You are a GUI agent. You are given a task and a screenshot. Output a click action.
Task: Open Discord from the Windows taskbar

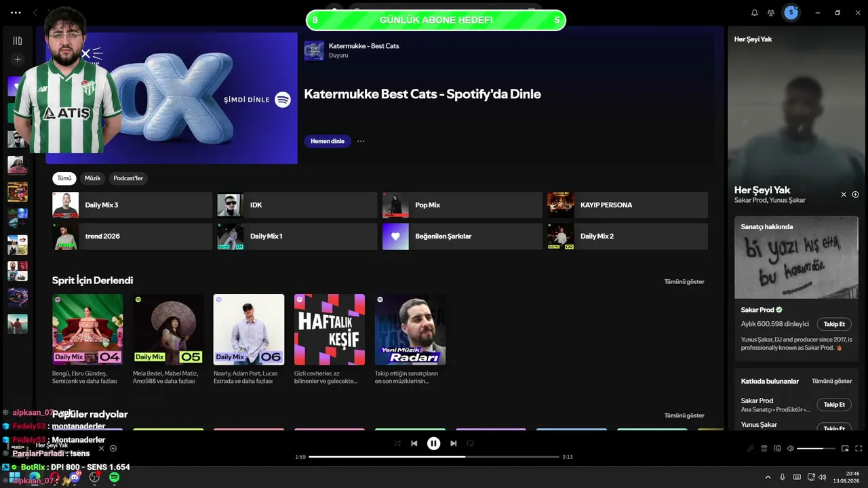point(75,477)
